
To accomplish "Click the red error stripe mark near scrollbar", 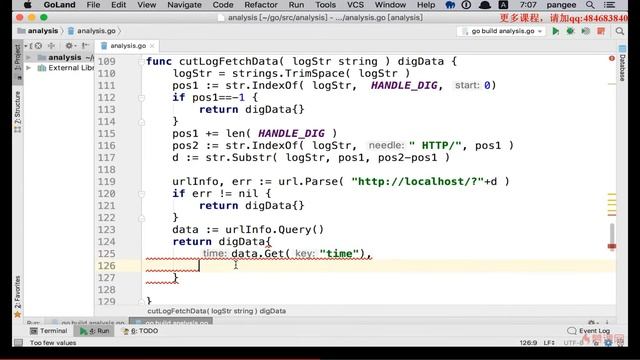I will [x=612, y=246].
